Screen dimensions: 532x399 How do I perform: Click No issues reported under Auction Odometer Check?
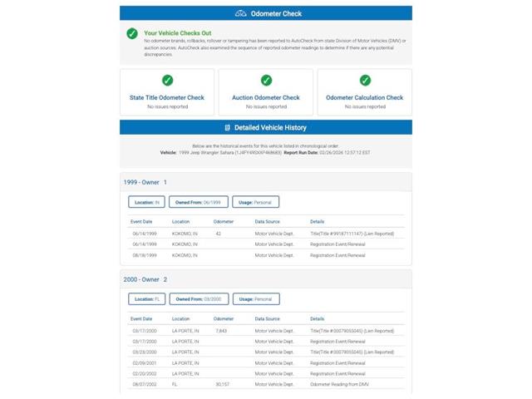pyautogui.click(x=266, y=106)
